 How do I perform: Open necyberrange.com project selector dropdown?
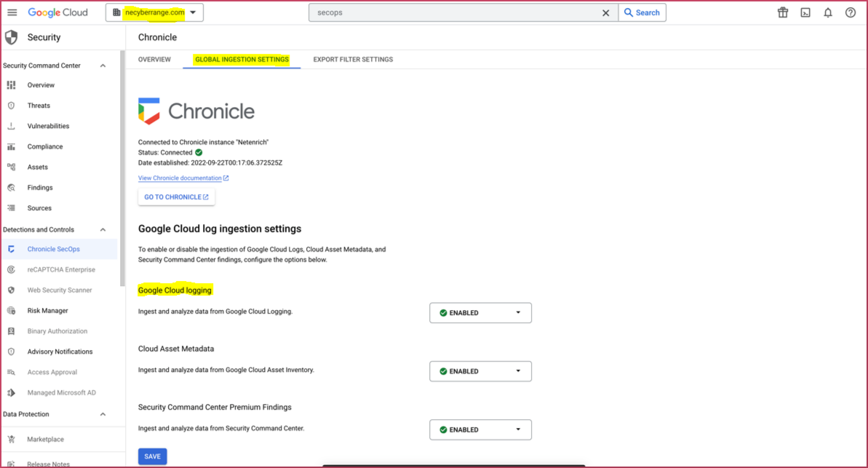[154, 12]
